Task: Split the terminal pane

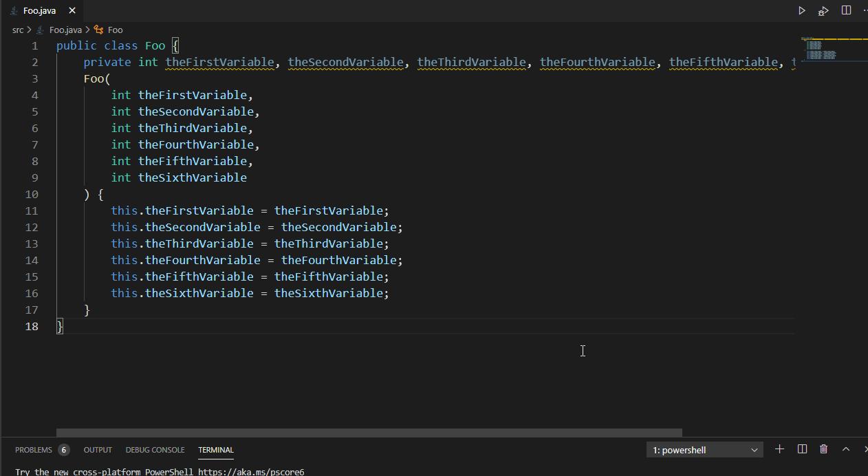Action: (801, 448)
